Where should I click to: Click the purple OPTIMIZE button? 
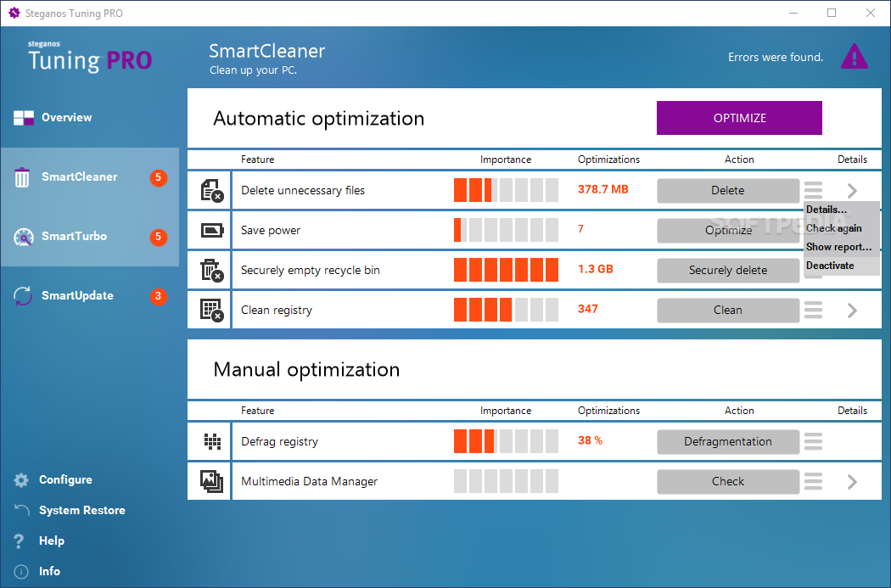click(x=739, y=118)
